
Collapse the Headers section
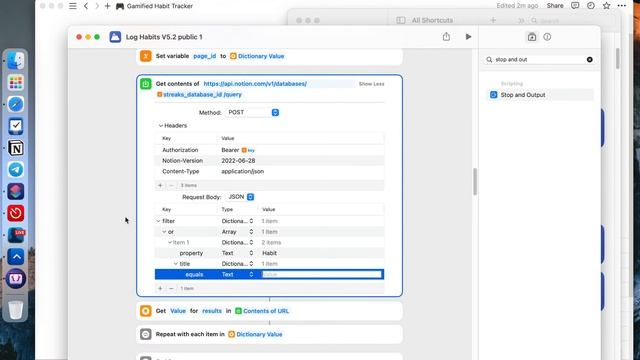tap(161, 126)
